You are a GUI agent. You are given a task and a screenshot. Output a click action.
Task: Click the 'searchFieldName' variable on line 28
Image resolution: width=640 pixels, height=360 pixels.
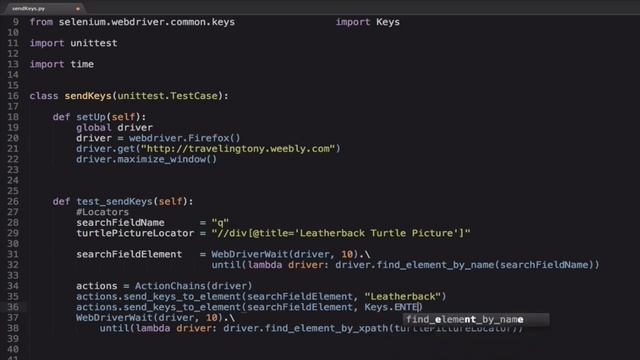120,223
